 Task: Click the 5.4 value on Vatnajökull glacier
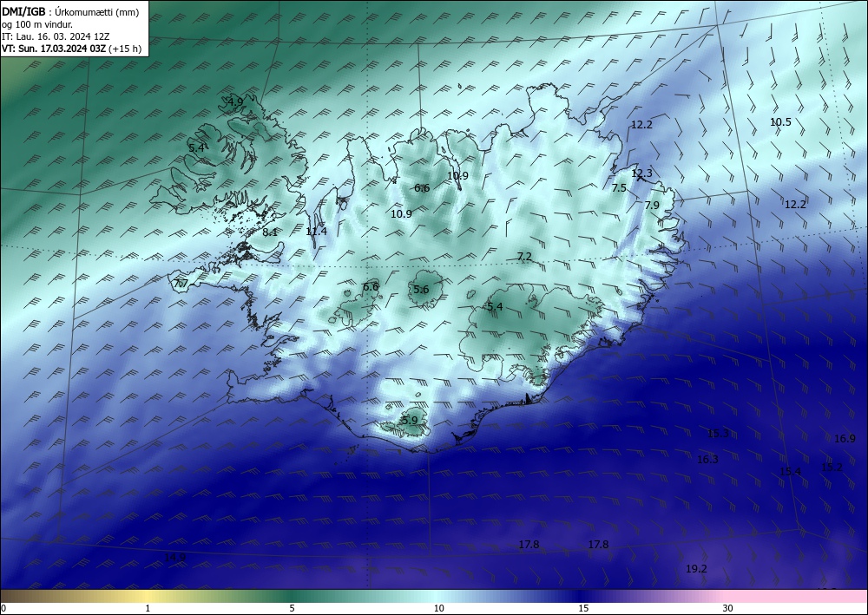495,307
